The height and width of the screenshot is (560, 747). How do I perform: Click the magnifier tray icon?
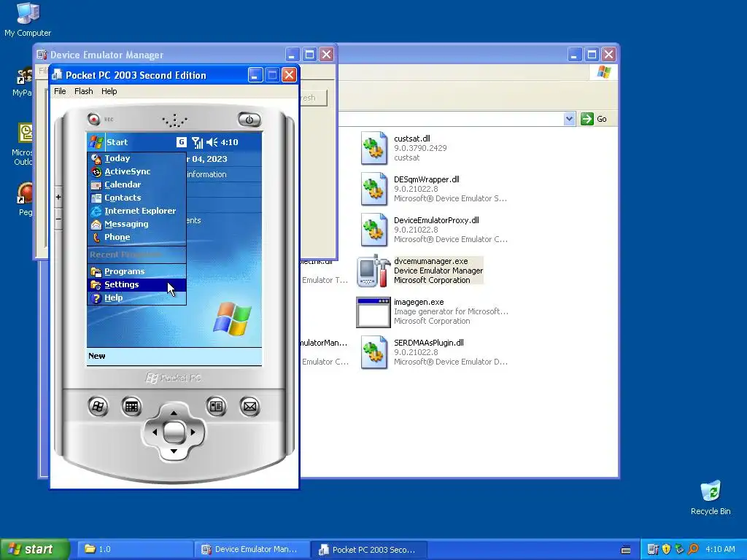(x=693, y=550)
